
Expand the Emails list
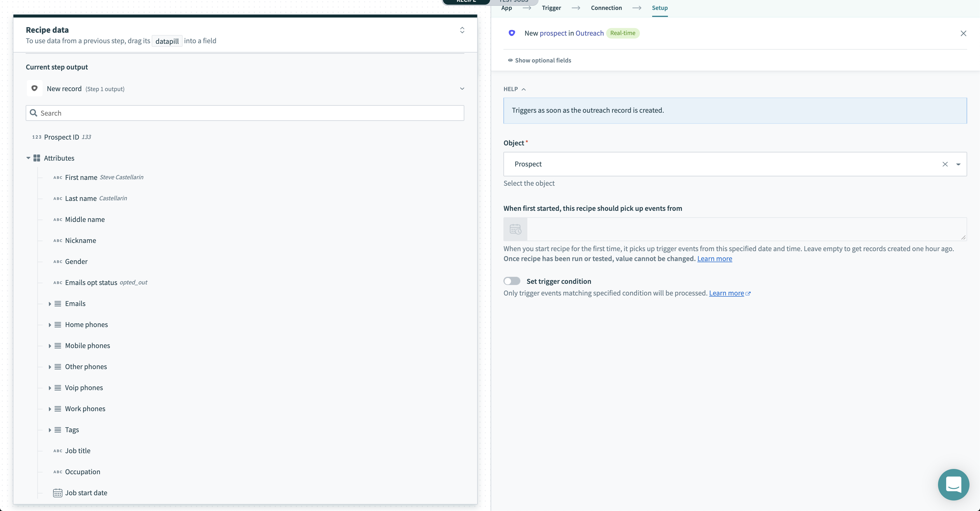click(x=50, y=304)
